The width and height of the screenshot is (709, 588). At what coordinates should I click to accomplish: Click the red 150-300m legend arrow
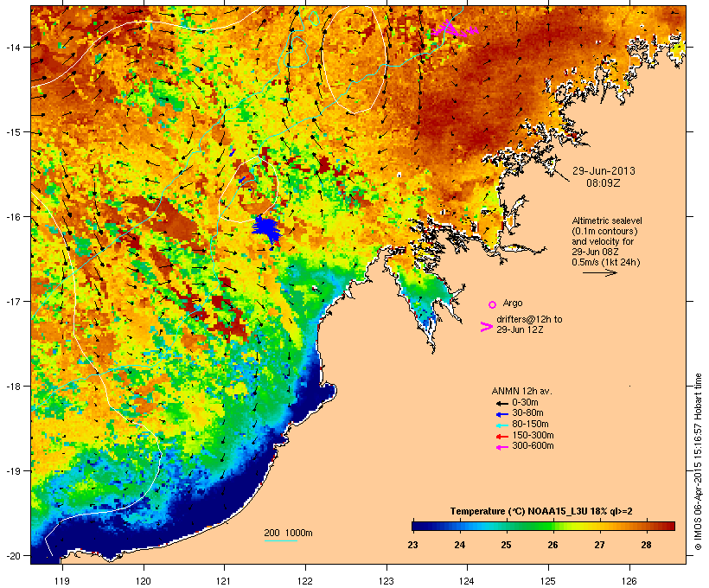tap(501, 436)
